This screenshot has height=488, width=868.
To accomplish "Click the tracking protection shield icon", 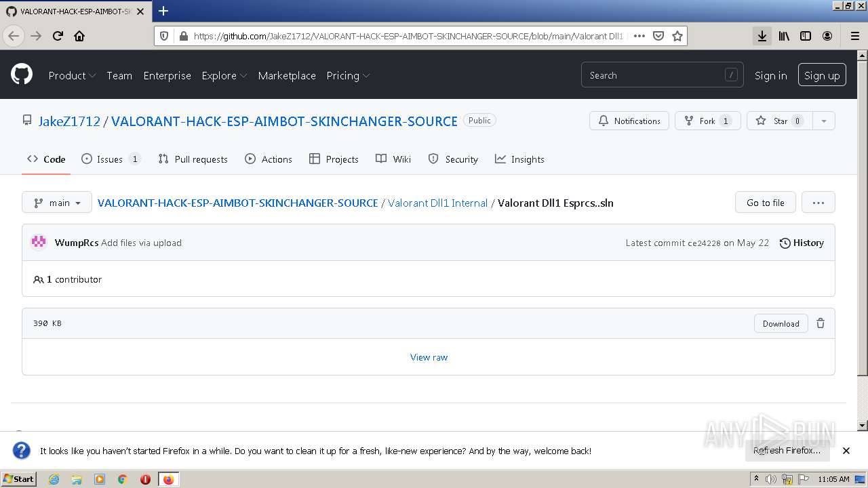I will 165,36.
